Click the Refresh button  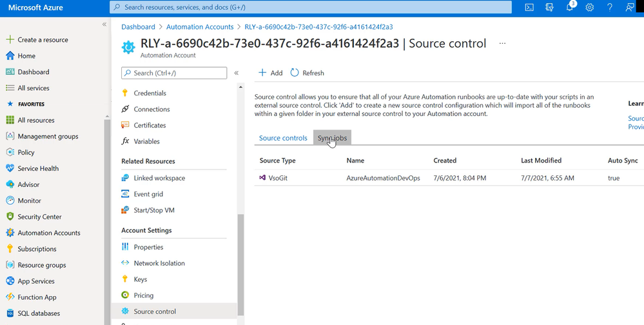307,73
